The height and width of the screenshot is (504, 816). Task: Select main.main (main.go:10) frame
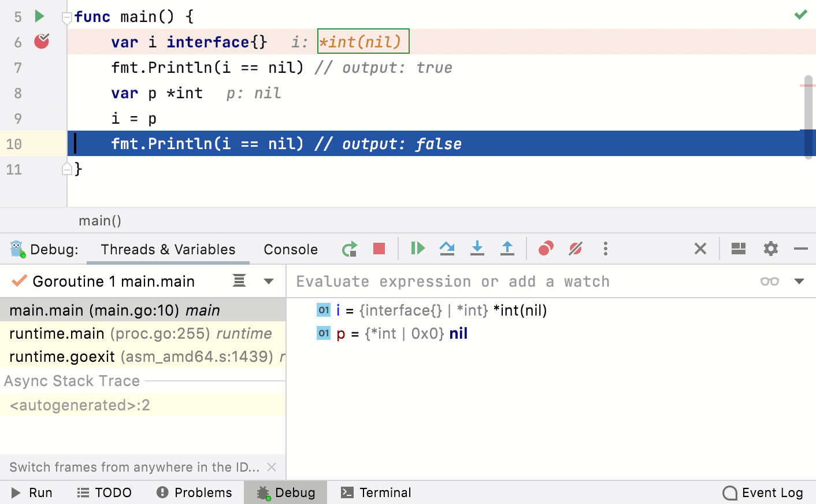point(143,310)
